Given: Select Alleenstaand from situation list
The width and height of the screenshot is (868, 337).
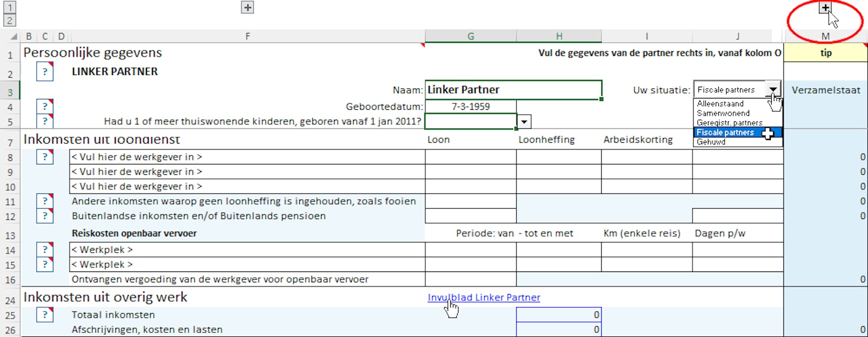Looking at the screenshot, I should pyautogui.click(x=720, y=104).
